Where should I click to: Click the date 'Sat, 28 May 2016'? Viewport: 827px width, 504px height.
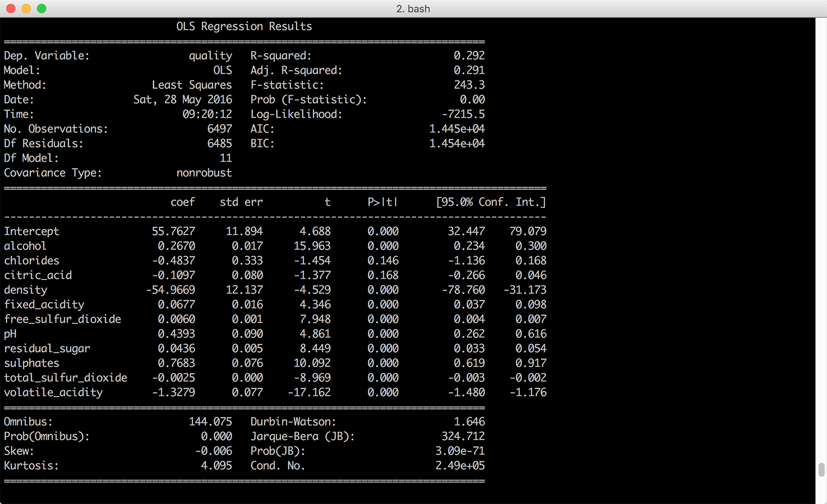[182, 100]
